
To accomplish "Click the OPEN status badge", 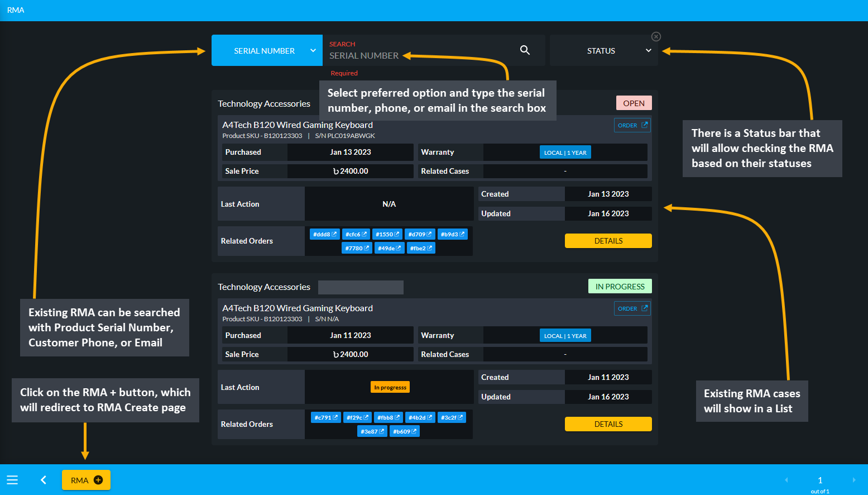I will click(634, 103).
